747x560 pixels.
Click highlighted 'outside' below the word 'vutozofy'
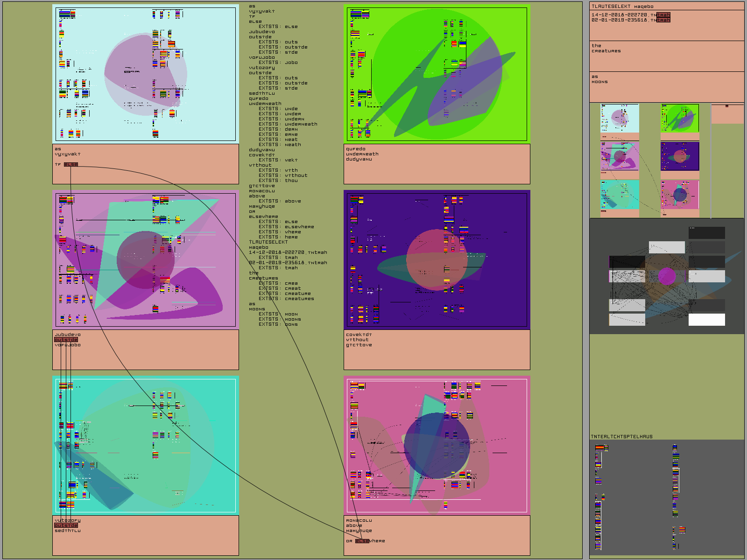(x=66, y=525)
